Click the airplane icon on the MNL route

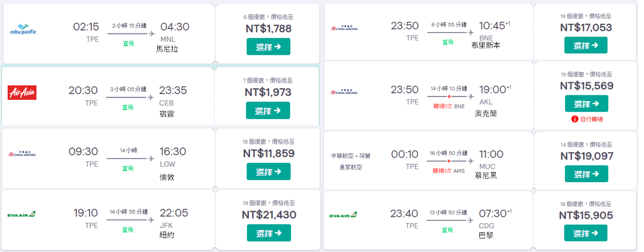coord(151,33)
